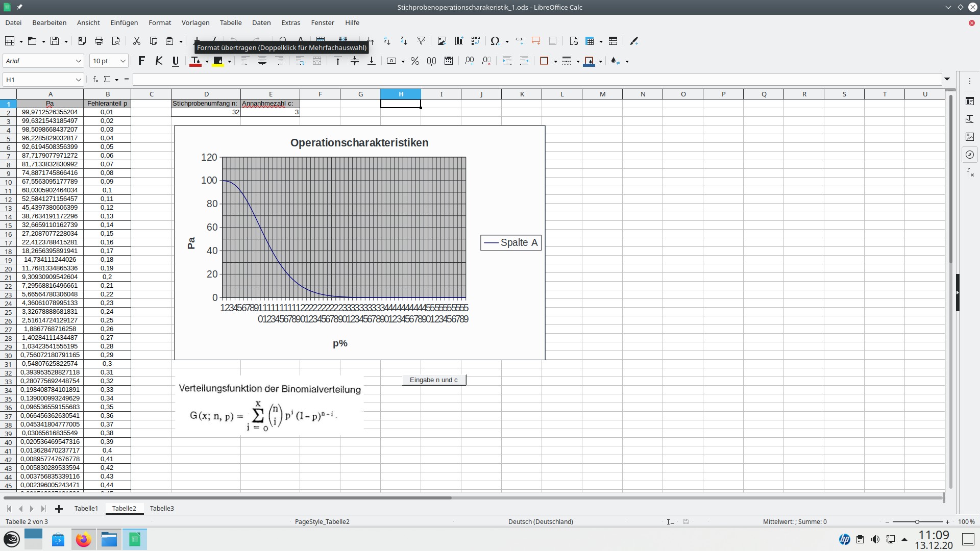Increase the indent
The height and width of the screenshot is (551, 980).
(x=507, y=61)
